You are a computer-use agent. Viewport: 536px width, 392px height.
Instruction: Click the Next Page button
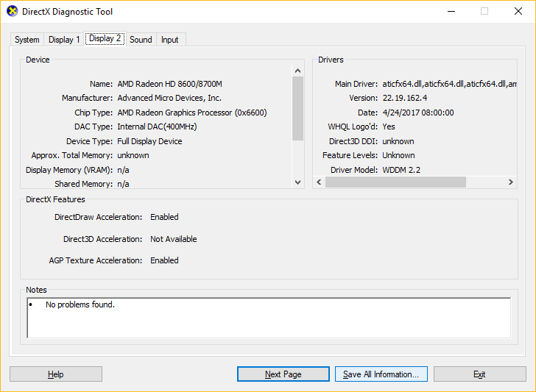tap(283, 374)
